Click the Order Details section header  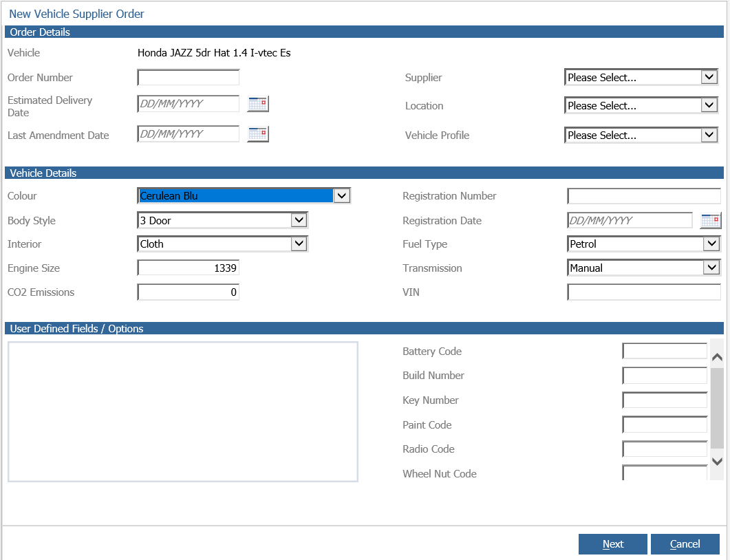click(x=364, y=32)
